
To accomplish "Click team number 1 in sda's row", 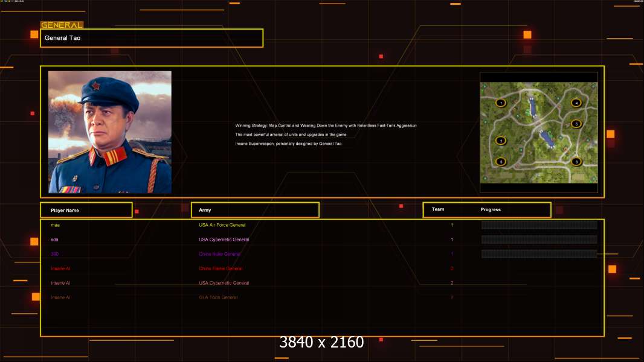I will [x=452, y=240].
